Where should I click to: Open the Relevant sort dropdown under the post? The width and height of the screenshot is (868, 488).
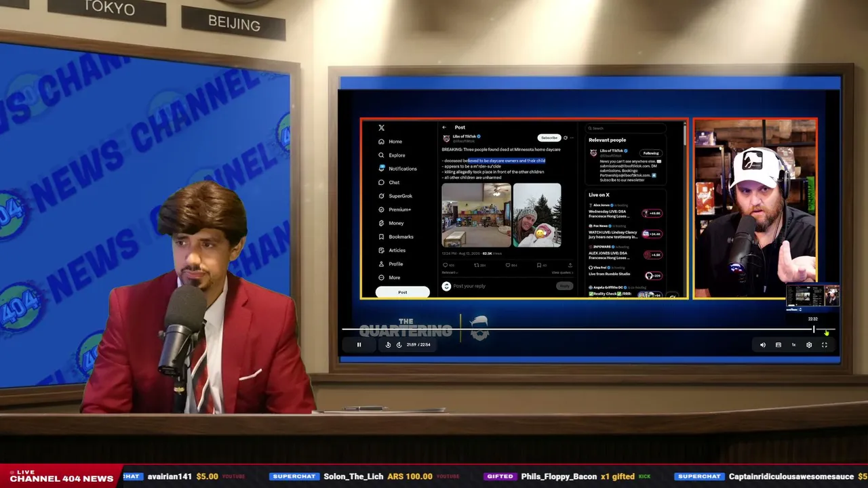(450, 272)
